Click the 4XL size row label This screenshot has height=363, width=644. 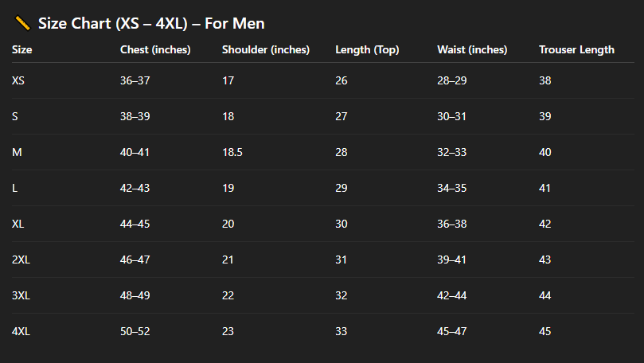coord(21,331)
